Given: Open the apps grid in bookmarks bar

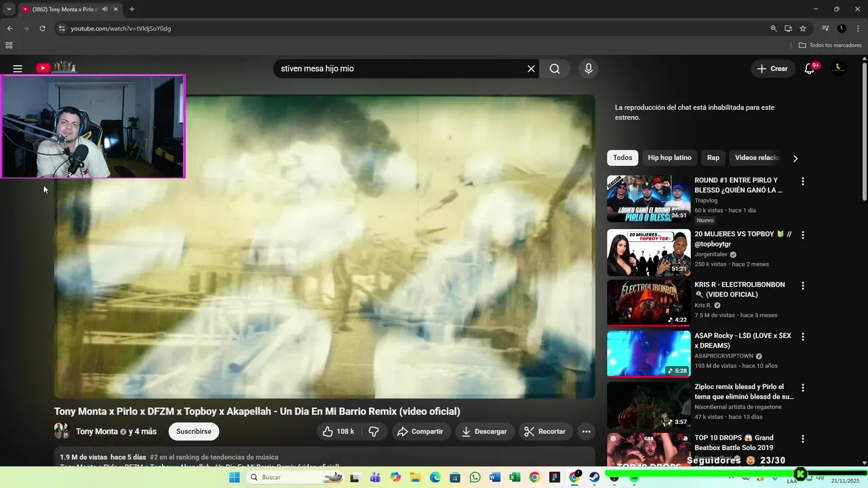Looking at the screenshot, I should tap(9, 45).
